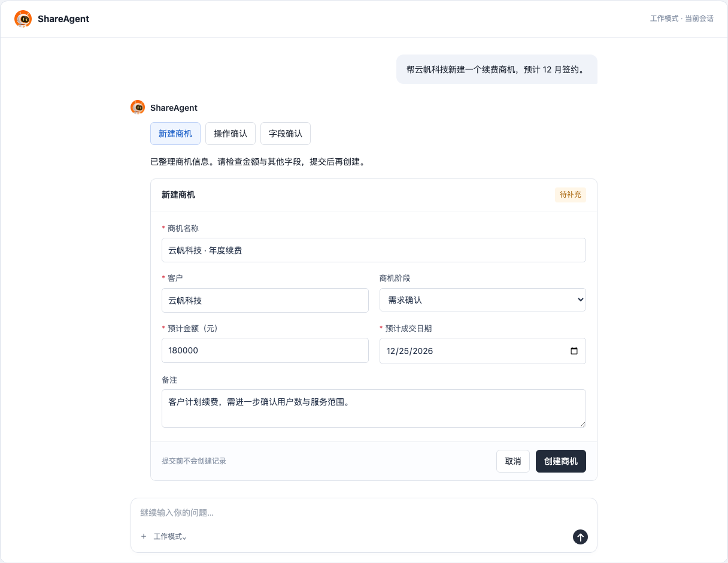Click the 工作模式 · 当前会话 label in the header
This screenshot has height=563, width=728.
(x=682, y=19)
